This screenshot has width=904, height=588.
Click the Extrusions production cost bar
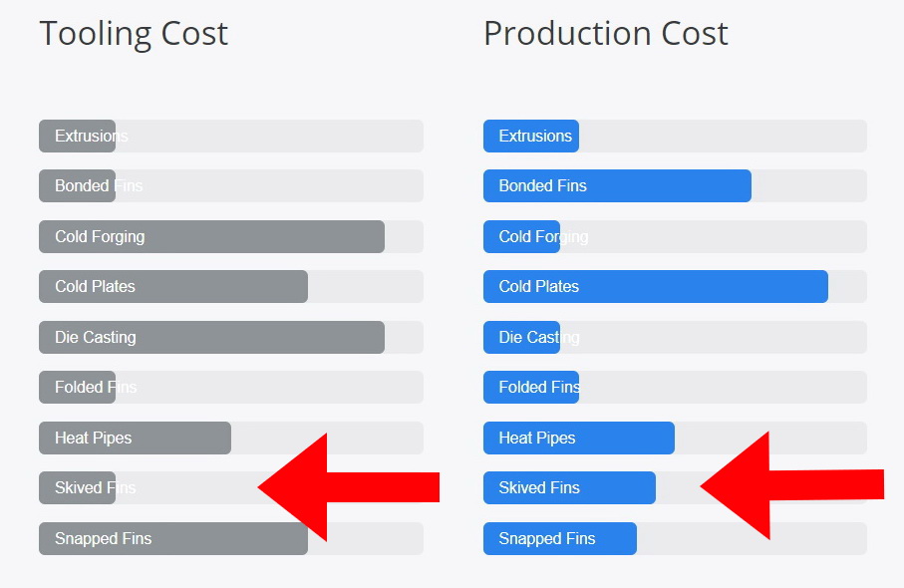(675, 137)
